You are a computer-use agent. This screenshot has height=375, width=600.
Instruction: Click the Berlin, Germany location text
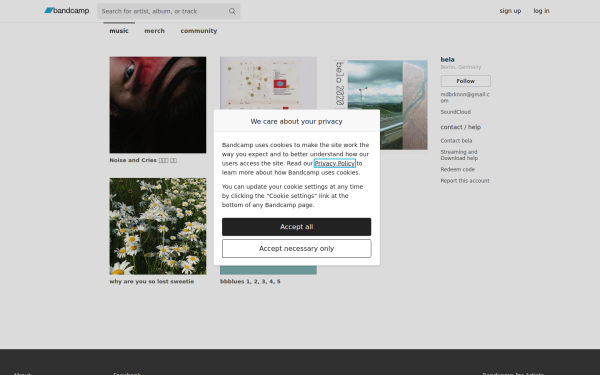click(x=460, y=67)
